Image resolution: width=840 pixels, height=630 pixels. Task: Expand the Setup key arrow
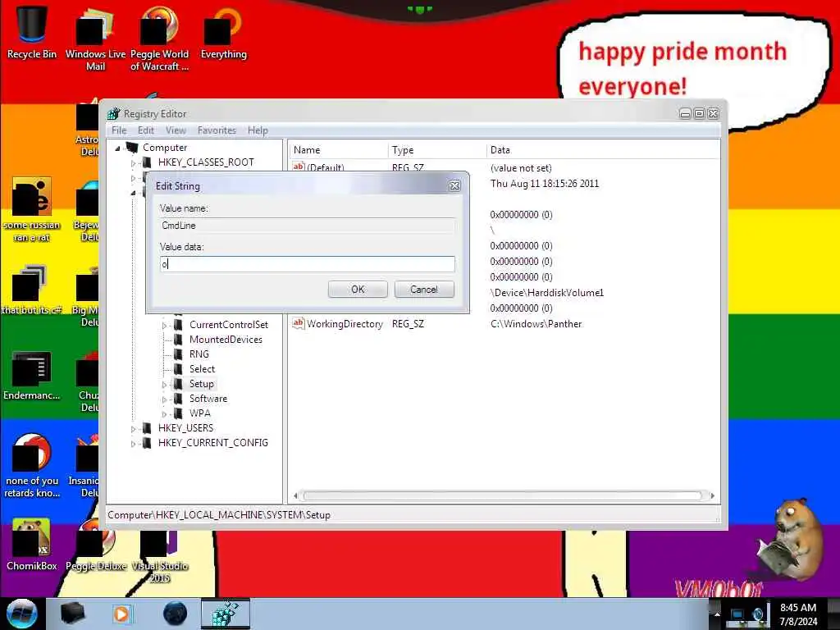pyautogui.click(x=164, y=384)
